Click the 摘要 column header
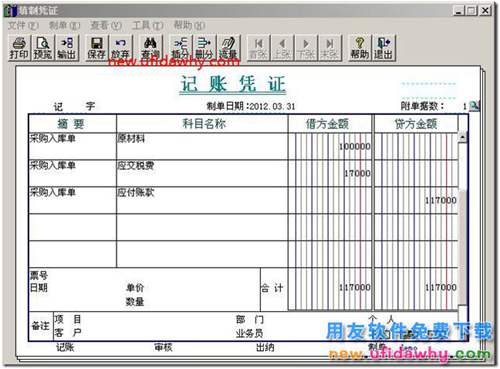 tap(72, 124)
